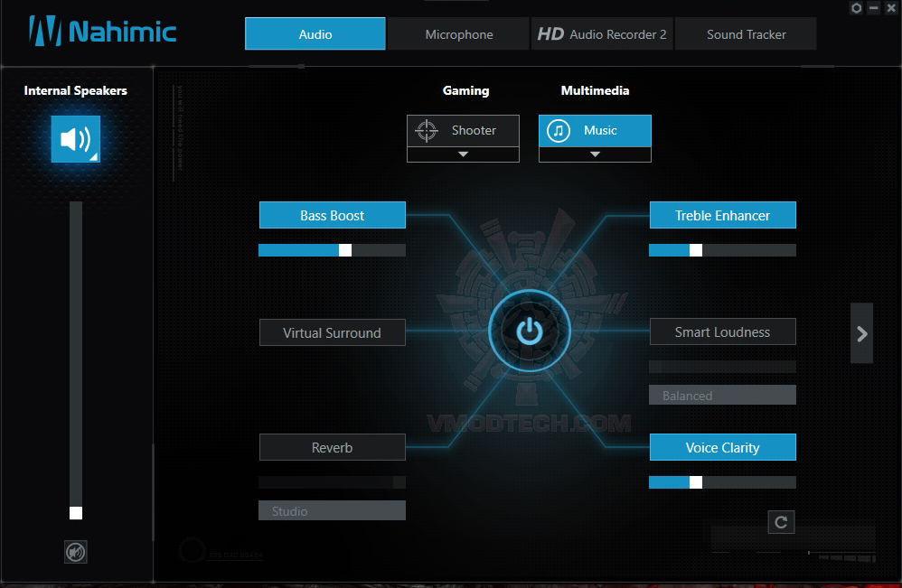Mute audio with the speaker mute icon
Viewport: 902px width, 588px height.
tap(75, 552)
